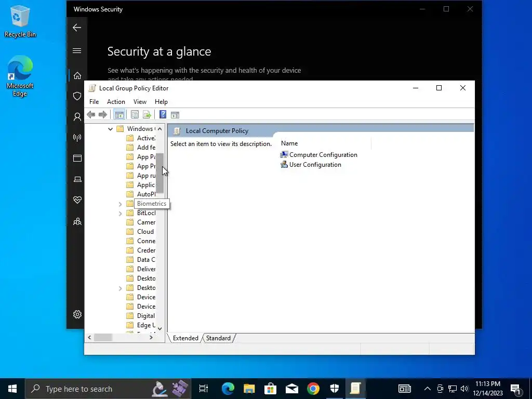The image size is (532, 399).
Task: Open the Action menu
Action: pos(116,102)
